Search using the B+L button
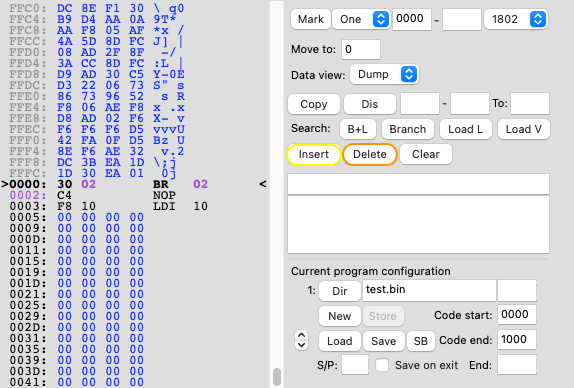The height and width of the screenshot is (388, 574). click(x=358, y=129)
